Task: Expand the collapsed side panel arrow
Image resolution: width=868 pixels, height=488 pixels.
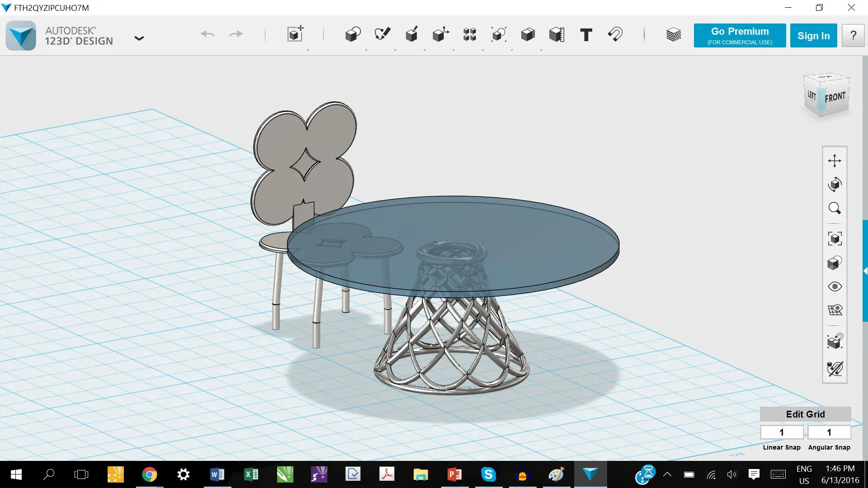Action: 865,271
